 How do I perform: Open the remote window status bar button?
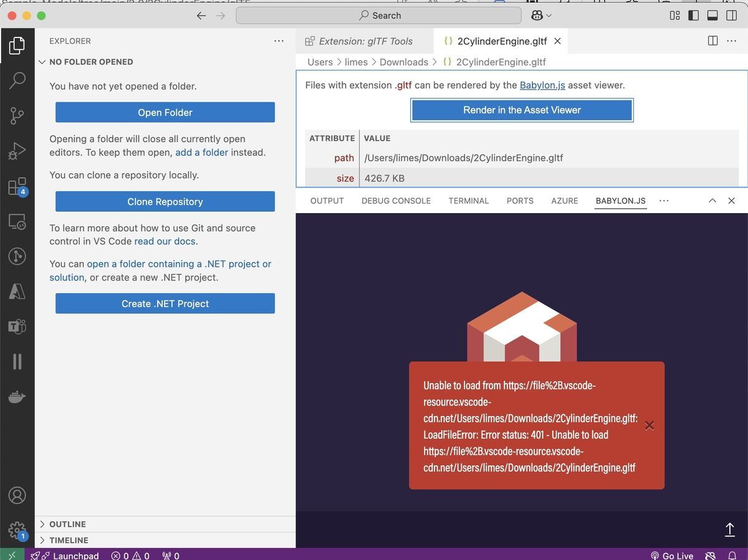click(12, 554)
